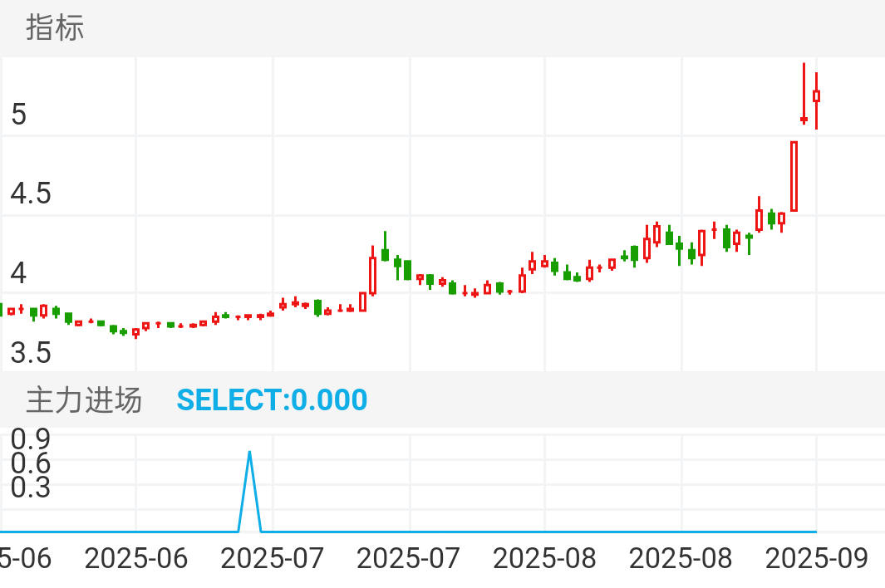Screen dimensions: 885x588
Task: Open the 指标 indicator header
Action: tap(55, 27)
